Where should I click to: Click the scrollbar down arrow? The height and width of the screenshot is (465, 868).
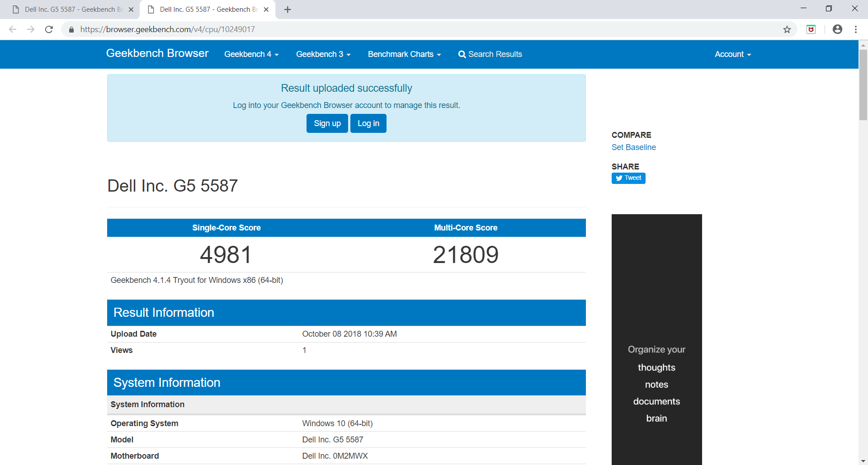pos(863,461)
